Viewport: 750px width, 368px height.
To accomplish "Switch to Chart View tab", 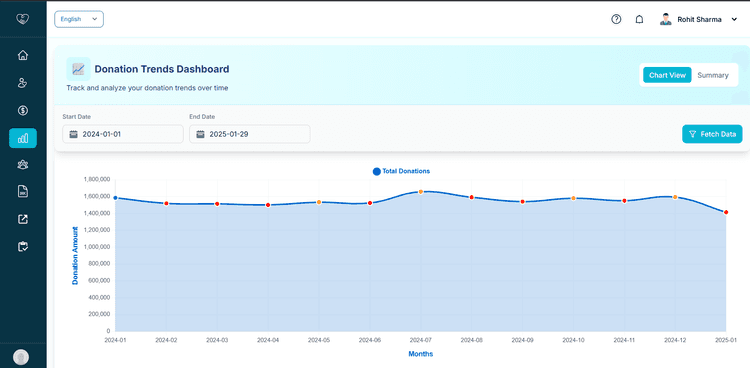I will pos(667,75).
